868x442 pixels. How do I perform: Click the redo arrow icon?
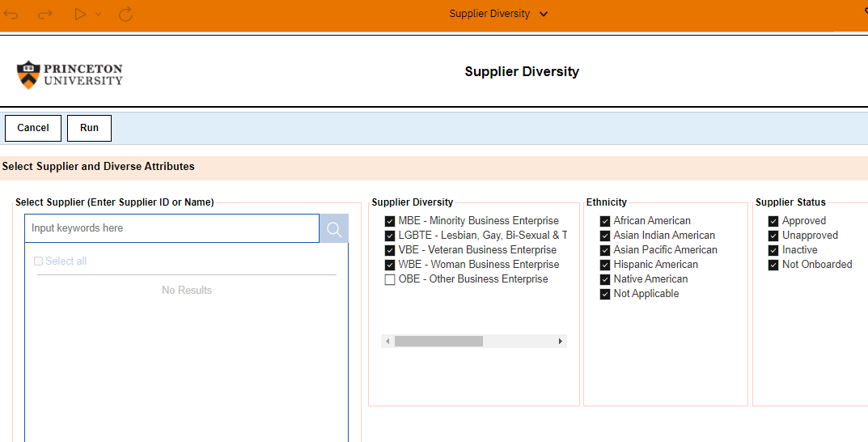(x=44, y=14)
